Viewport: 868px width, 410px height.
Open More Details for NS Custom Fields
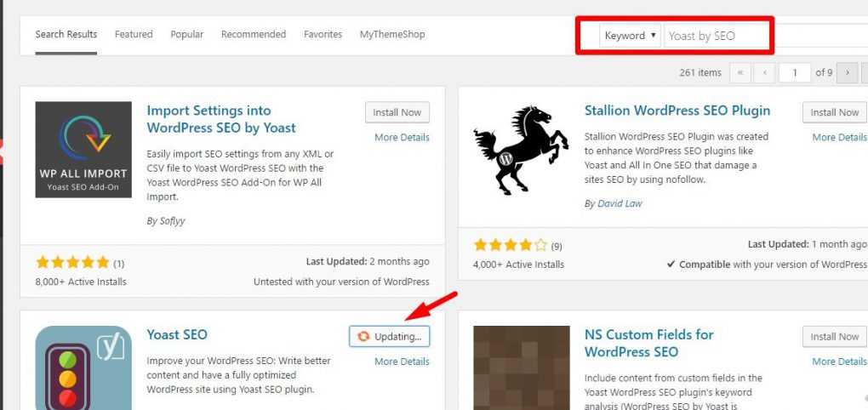839,362
